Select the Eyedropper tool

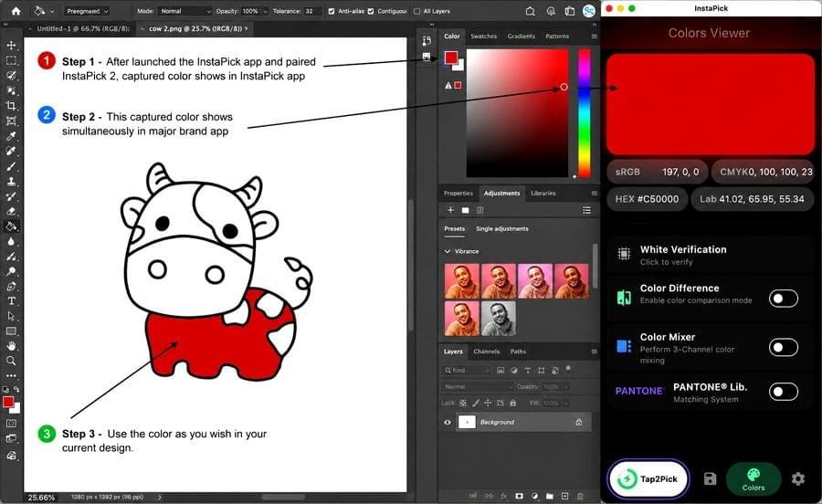(x=11, y=136)
